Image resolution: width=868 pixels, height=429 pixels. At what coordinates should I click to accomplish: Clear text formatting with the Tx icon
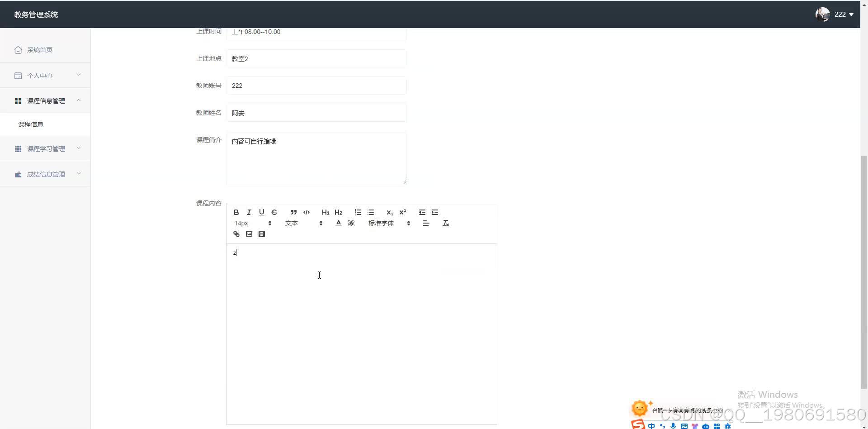tap(446, 223)
